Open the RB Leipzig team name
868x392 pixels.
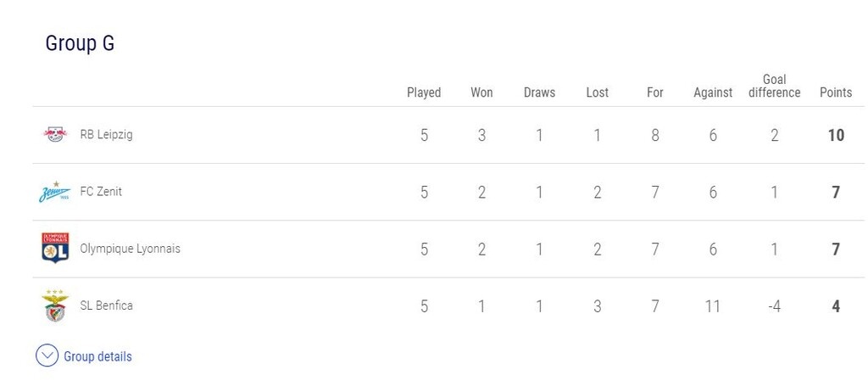pos(106,134)
